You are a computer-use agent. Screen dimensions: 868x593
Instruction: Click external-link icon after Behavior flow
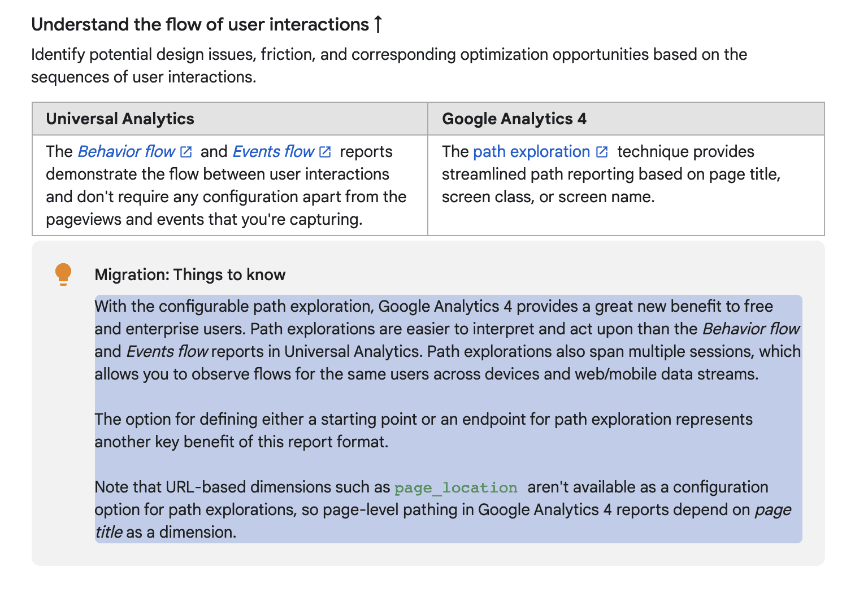[x=186, y=152]
